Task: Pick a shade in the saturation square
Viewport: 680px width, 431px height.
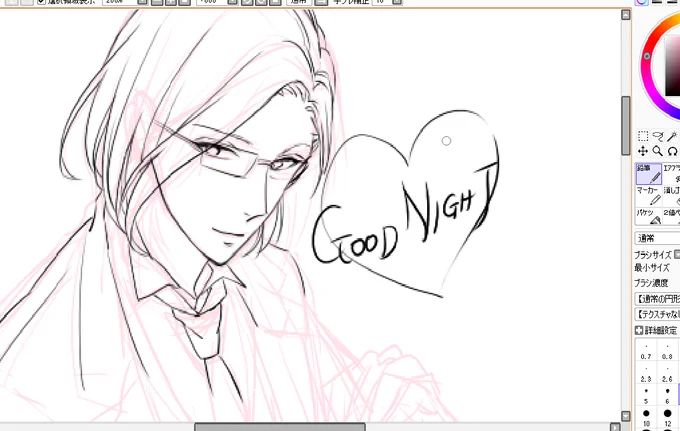Action: pyautogui.click(x=673, y=65)
